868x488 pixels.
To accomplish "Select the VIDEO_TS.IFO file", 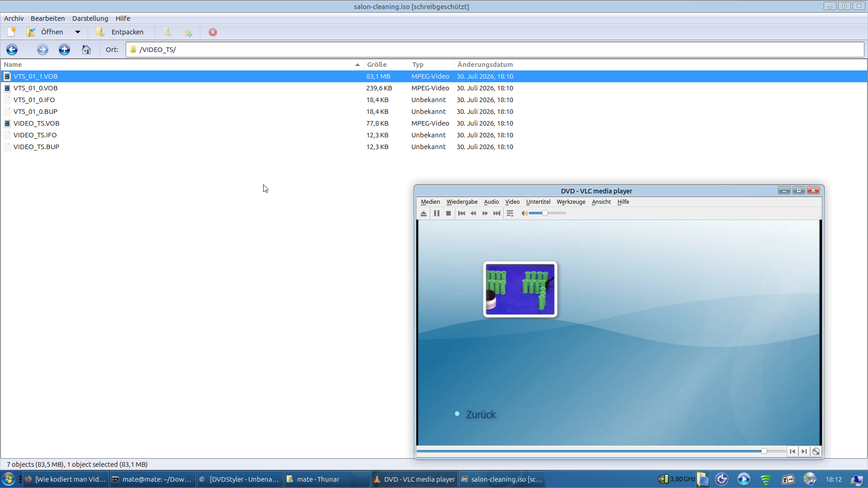I will (x=35, y=135).
